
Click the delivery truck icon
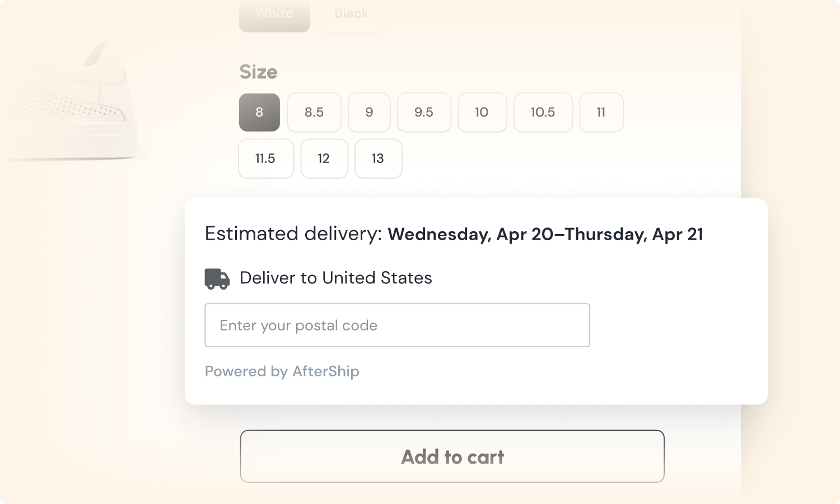[x=217, y=278]
